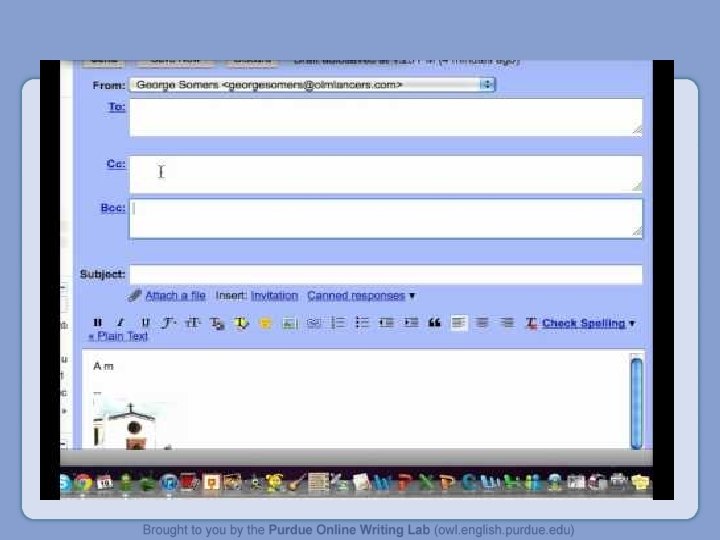Apply bulleted list formatting
The width and height of the screenshot is (720, 540).
click(x=362, y=323)
